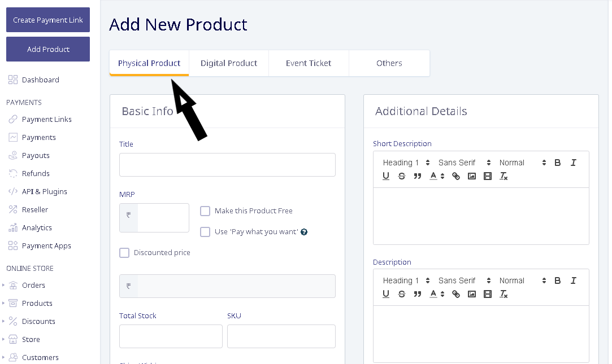Click Create Payment Link button
This screenshot has width=612, height=364.
point(48,20)
